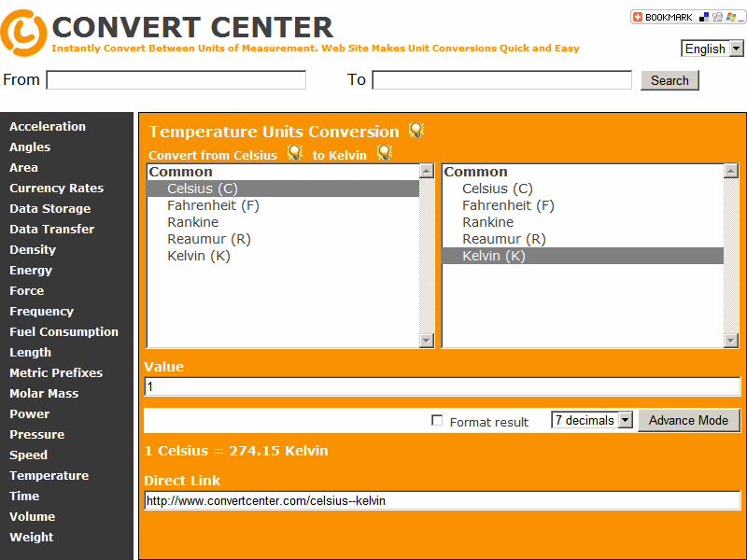The width and height of the screenshot is (747, 560).
Task: Open the Currency Rates category
Action: tap(56, 189)
